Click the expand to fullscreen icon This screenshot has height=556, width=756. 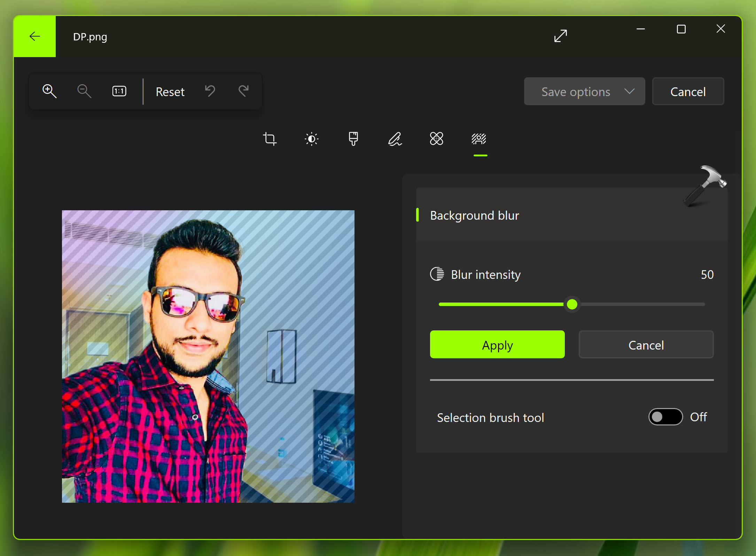pos(561,37)
